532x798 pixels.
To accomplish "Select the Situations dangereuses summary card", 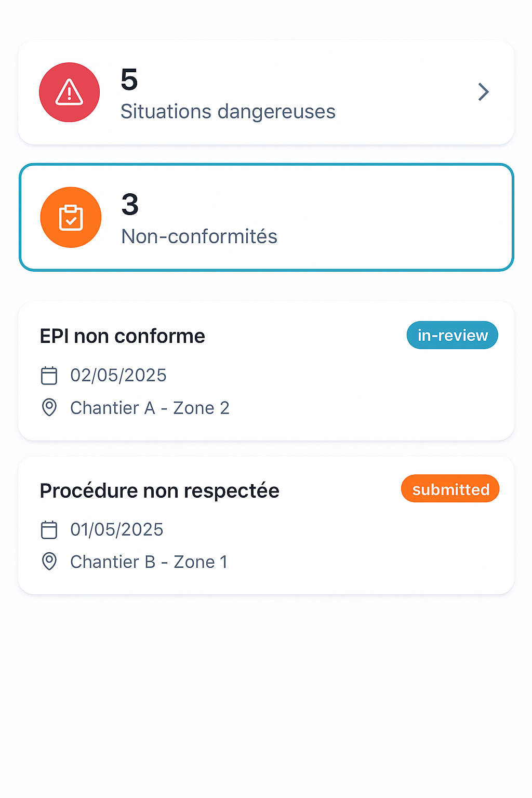I will pos(266,92).
